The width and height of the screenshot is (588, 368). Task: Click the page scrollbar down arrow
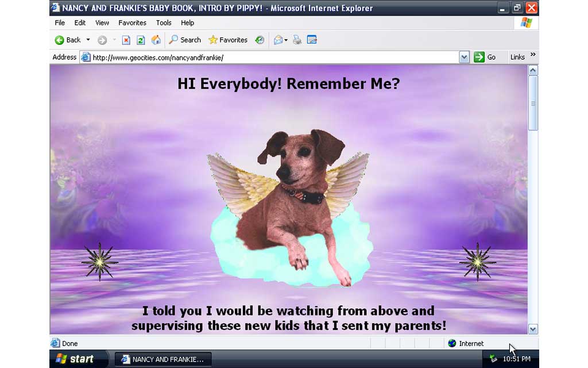pos(533,329)
